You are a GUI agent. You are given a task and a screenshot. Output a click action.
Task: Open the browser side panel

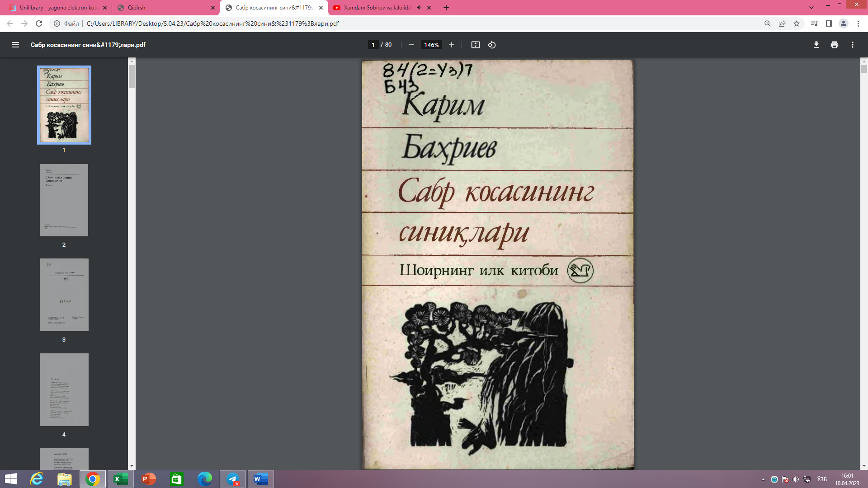click(829, 23)
